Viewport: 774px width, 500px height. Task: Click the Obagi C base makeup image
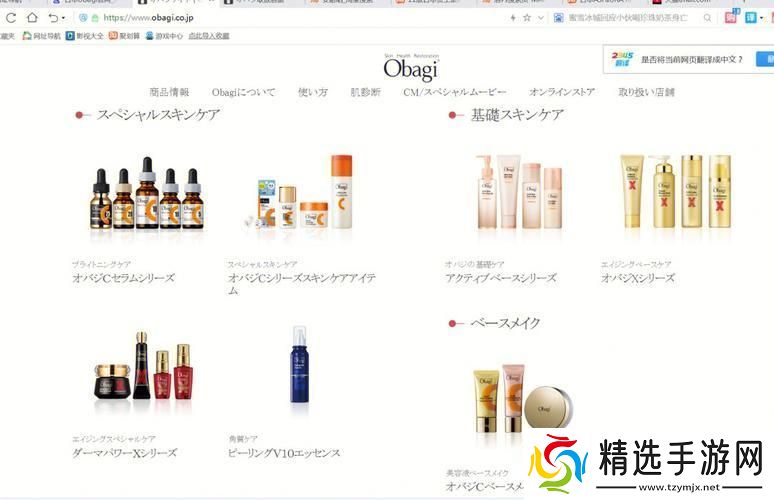click(x=523, y=399)
